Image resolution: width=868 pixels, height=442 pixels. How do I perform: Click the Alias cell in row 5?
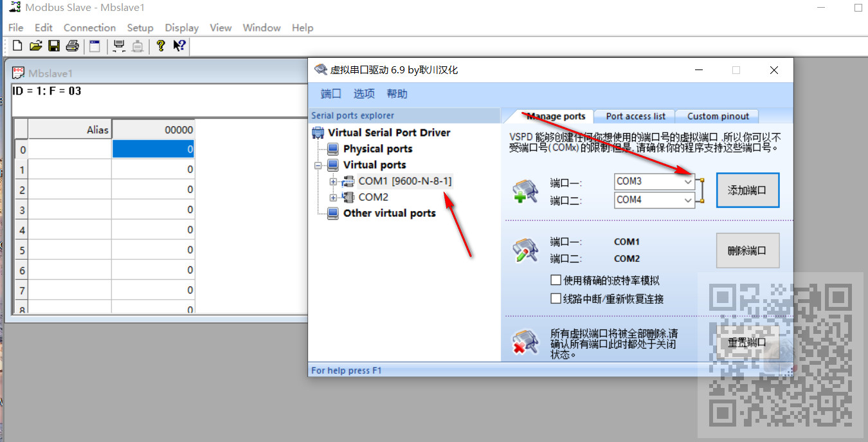70,250
